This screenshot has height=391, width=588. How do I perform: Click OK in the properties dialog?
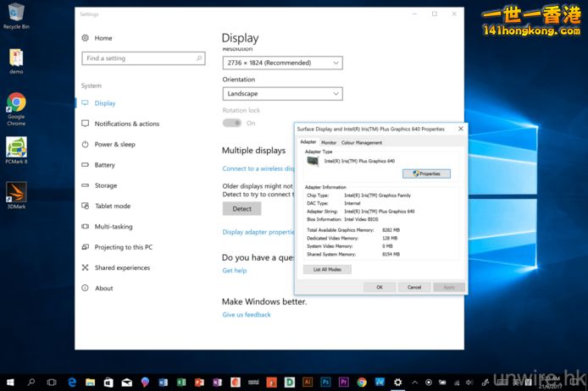click(x=380, y=287)
